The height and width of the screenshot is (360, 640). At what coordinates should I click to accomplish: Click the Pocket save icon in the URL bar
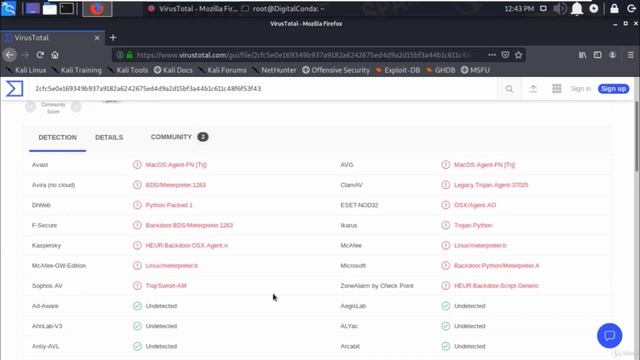505,55
